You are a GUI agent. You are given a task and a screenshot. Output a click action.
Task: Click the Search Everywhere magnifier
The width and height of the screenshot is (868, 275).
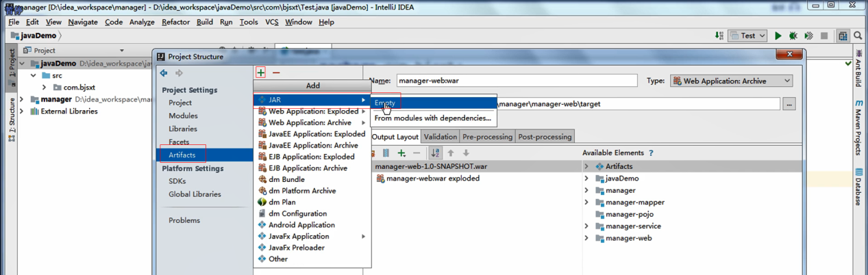tap(858, 36)
